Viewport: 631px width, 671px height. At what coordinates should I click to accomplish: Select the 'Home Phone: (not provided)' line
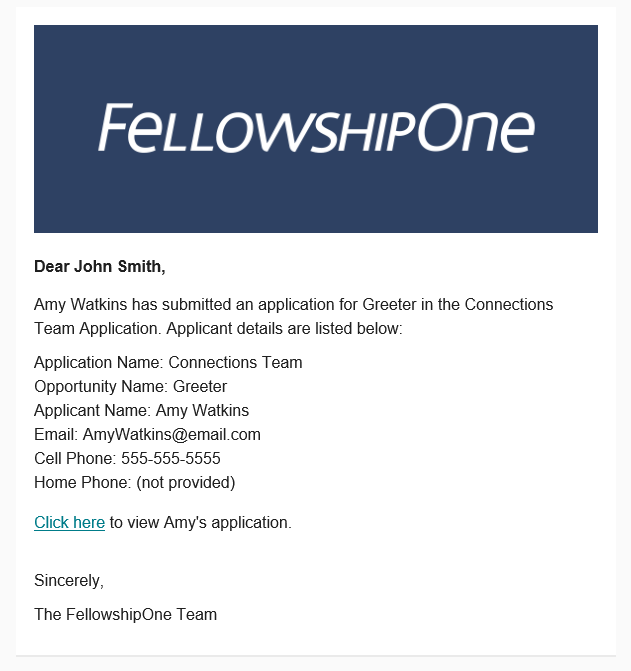(x=135, y=482)
